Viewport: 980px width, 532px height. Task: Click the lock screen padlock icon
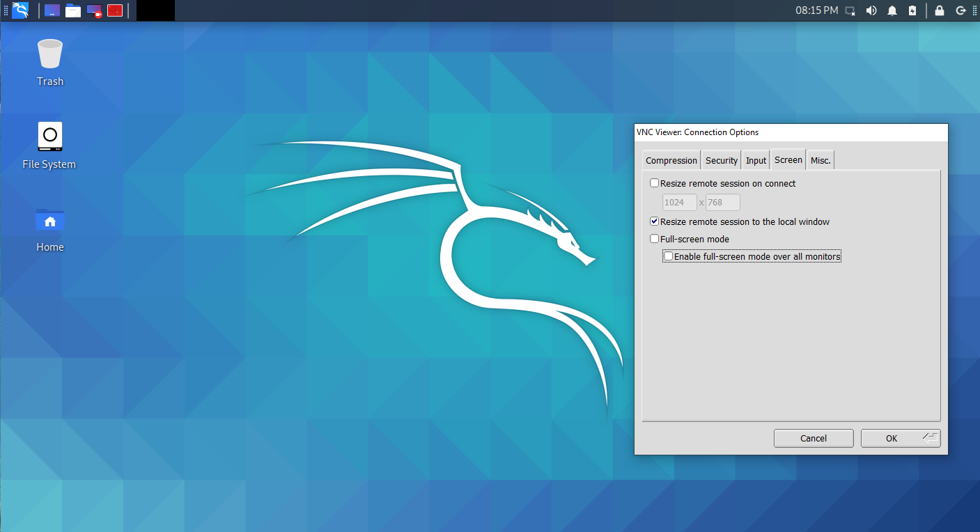pyautogui.click(x=940, y=10)
